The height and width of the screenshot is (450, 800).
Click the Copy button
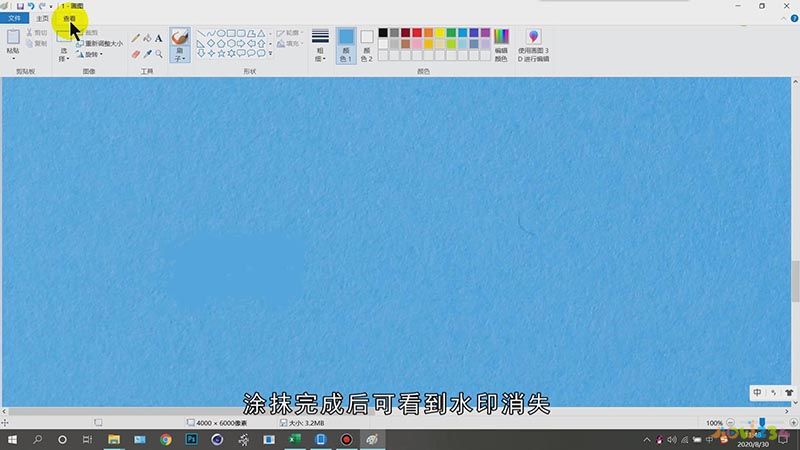(37, 44)
